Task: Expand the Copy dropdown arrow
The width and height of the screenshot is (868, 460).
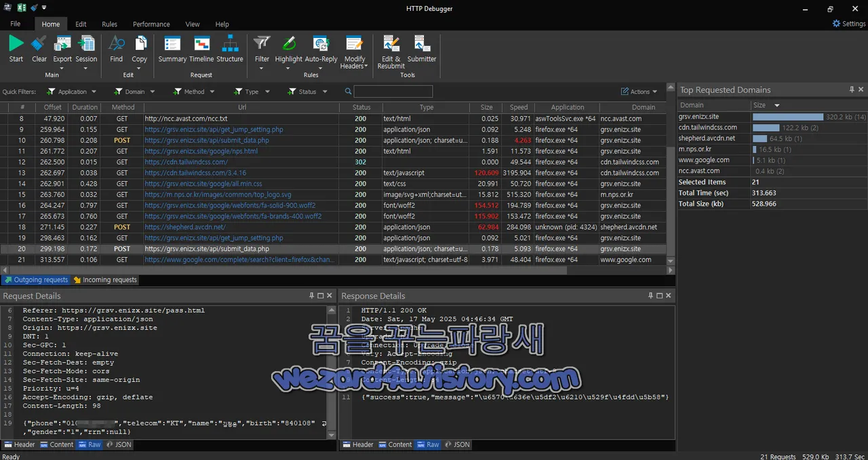Action: tap(140, 68)
